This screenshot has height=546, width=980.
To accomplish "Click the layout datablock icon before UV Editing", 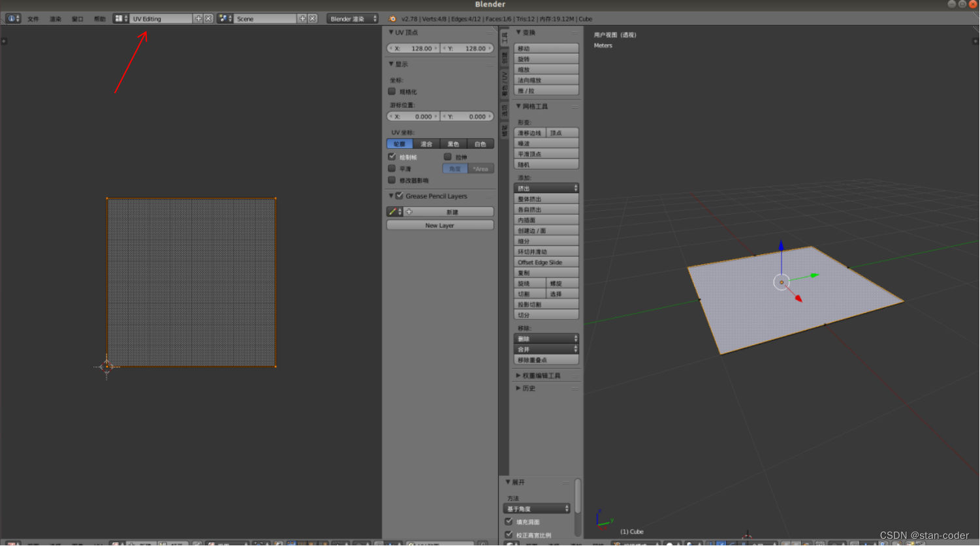I will [x=120, y=18].
